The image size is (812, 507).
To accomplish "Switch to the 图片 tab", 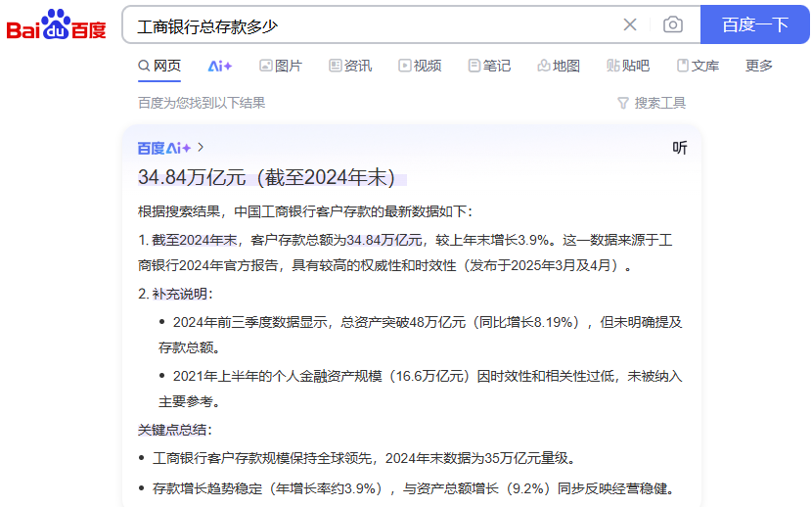I will tap(281, 66).
